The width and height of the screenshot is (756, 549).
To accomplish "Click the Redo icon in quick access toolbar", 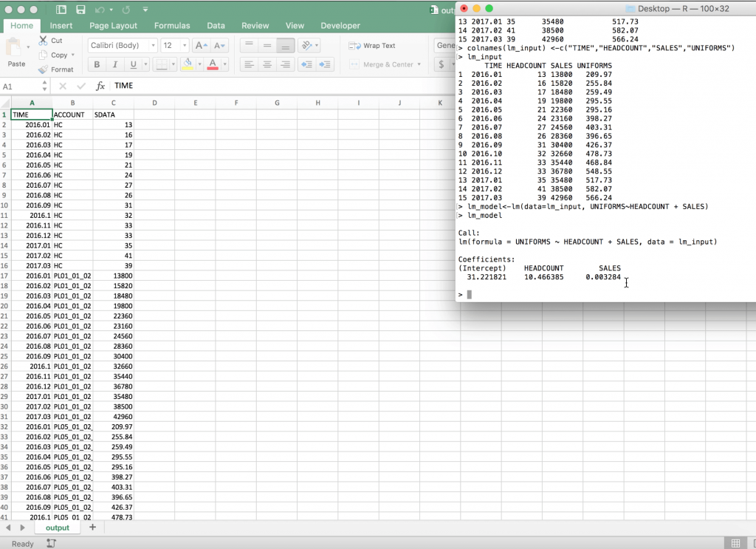I will click(x=126, y=10).
